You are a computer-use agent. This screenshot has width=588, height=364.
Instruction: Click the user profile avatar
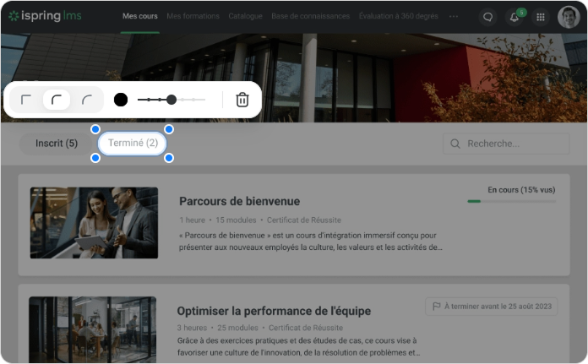pyautogui.click(x=569, y=17)
